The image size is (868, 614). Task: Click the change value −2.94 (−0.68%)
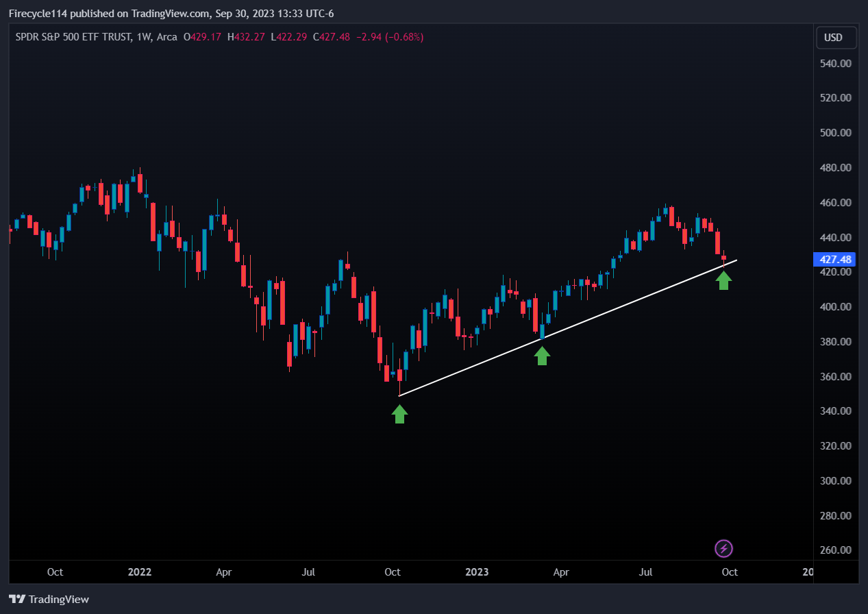click(x=389, y=37)
